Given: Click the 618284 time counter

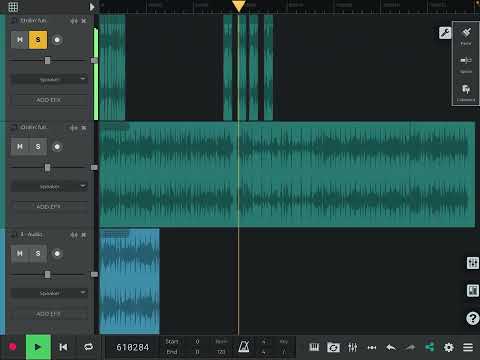Looking at the screenshot, I should [133, 347].
